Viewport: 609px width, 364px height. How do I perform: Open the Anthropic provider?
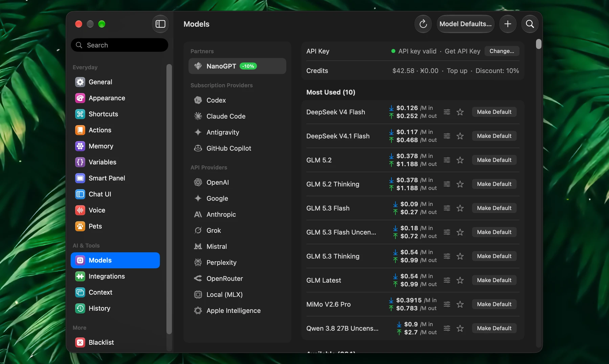237,214
